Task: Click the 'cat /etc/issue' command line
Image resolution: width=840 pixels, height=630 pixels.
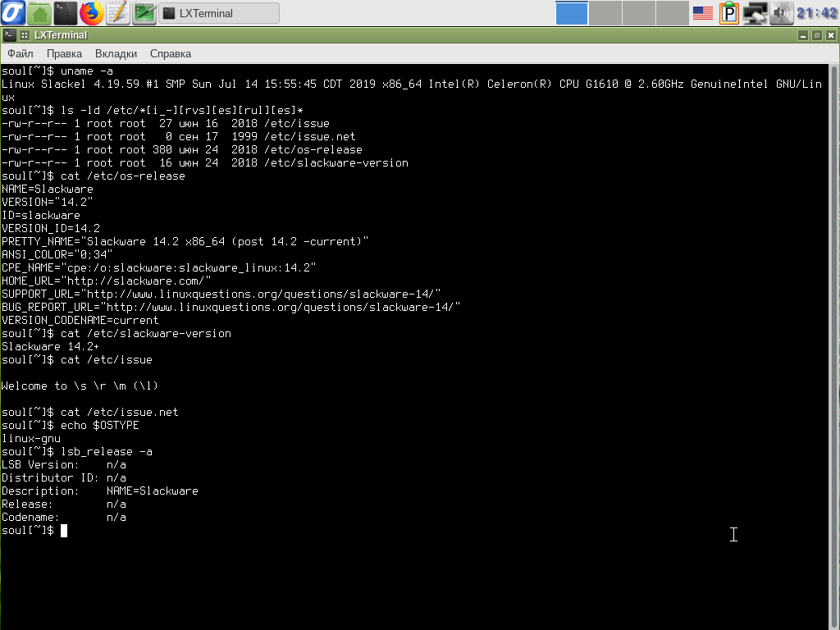Action: coord(77,359)
